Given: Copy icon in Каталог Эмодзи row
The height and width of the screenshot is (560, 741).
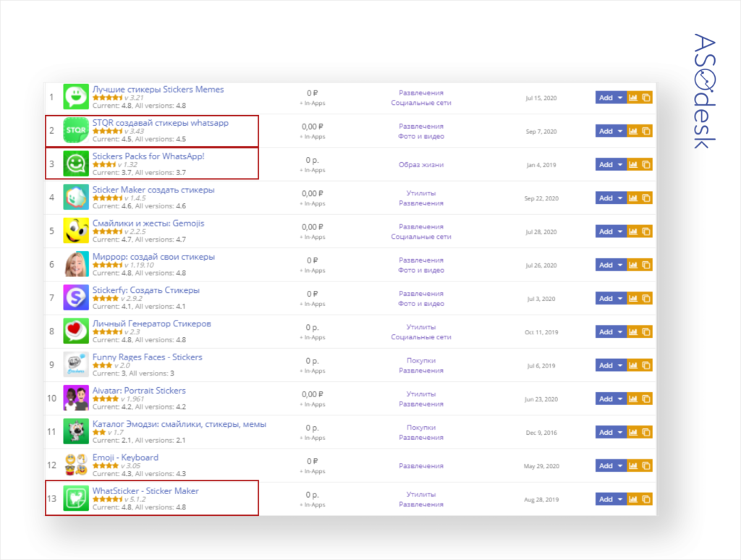Looking at the screenshot, I should coord(646,433).
